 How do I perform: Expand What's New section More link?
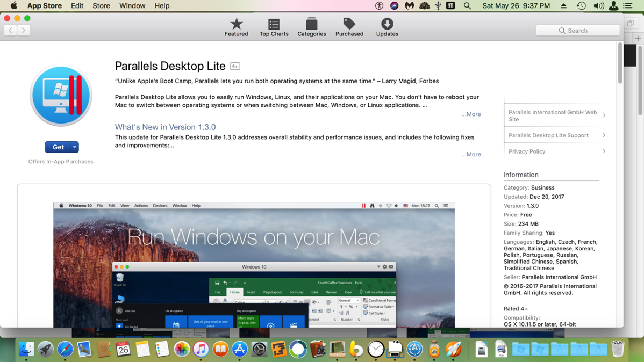(x=471, y=154)
